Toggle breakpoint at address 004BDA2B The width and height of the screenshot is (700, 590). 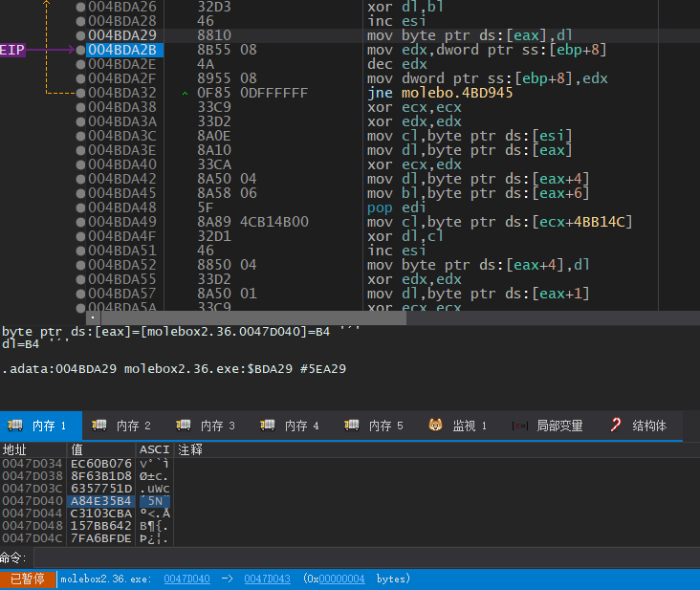80,50
